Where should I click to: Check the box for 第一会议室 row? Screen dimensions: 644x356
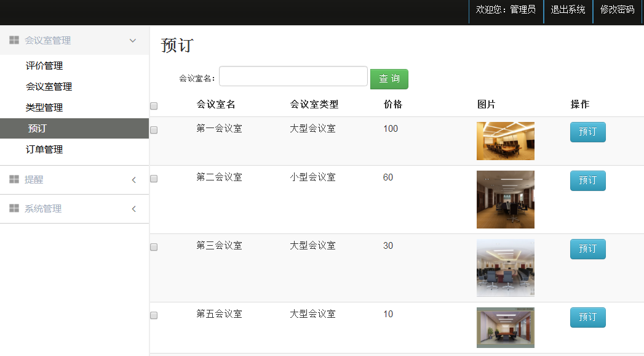click(x=154, y=130)
